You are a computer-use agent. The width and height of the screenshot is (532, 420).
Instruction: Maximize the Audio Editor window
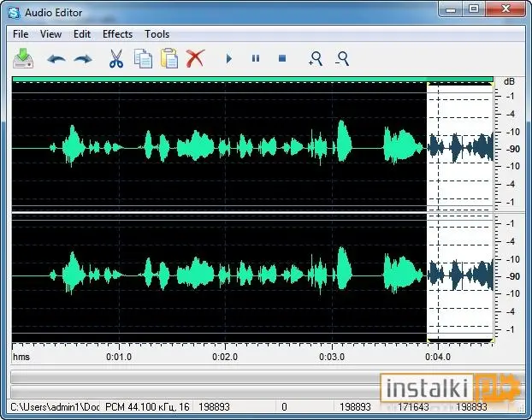pos(474,9)
